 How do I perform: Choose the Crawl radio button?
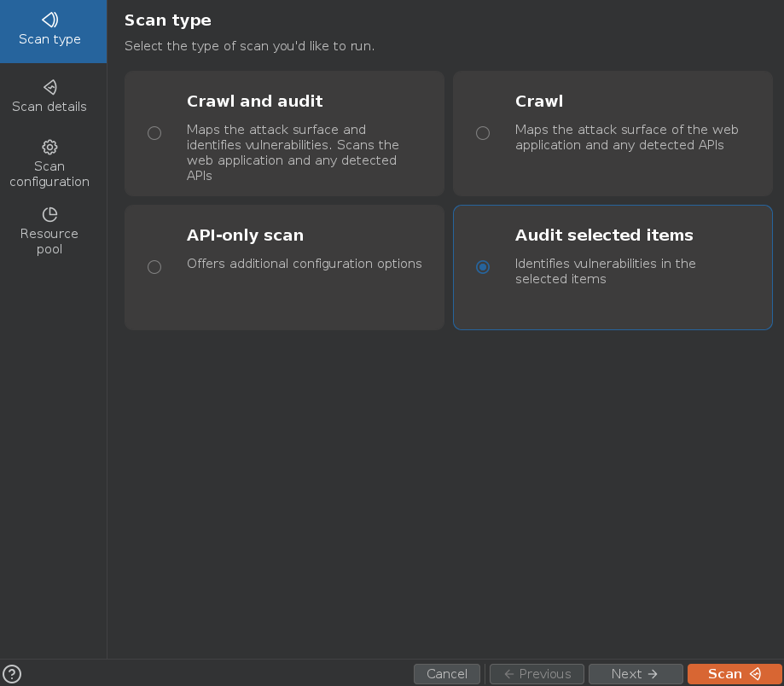pos(483,133)
